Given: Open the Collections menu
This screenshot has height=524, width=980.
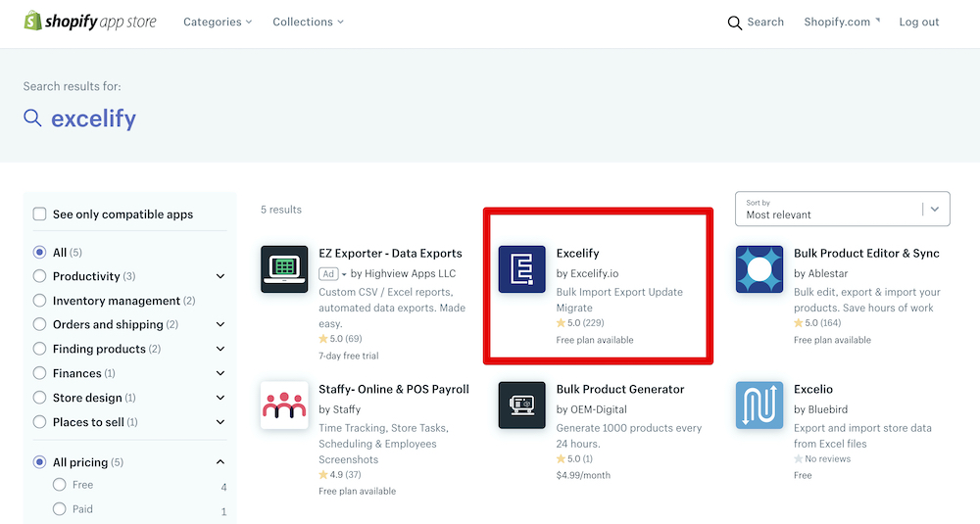Looking at the screenshot, I should click(308, 22).
